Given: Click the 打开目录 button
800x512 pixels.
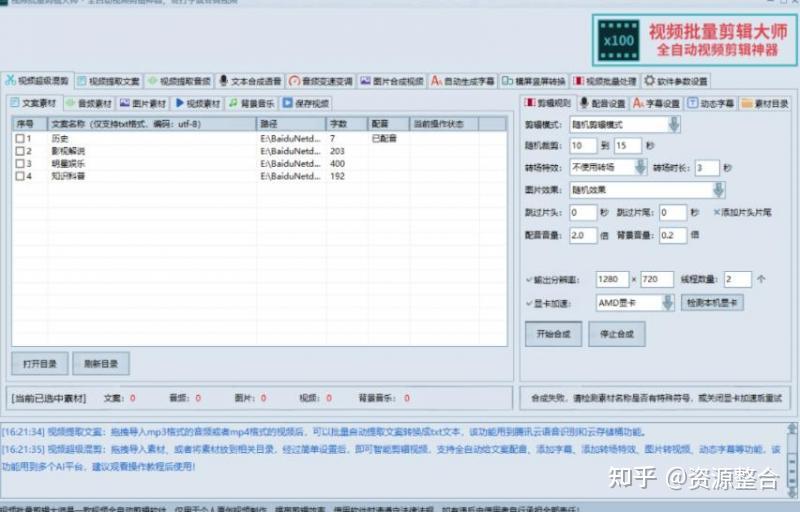Looking at the screenshot, I should 40,364.
